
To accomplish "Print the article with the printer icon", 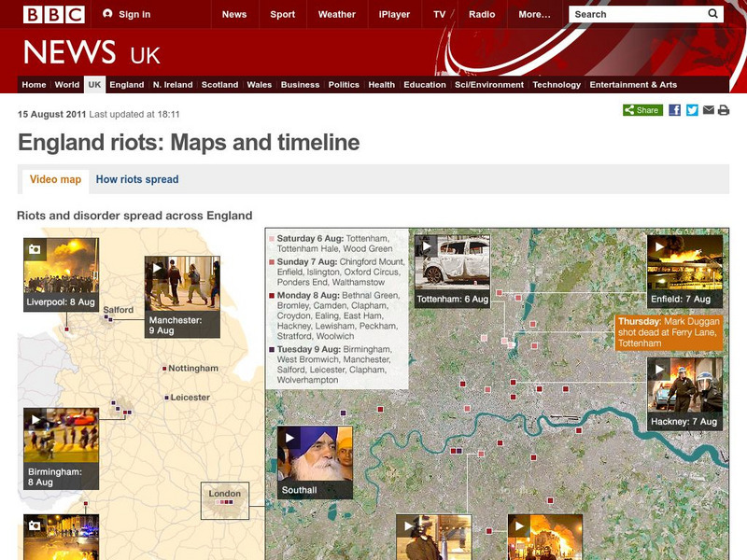I will coord(724,110).
